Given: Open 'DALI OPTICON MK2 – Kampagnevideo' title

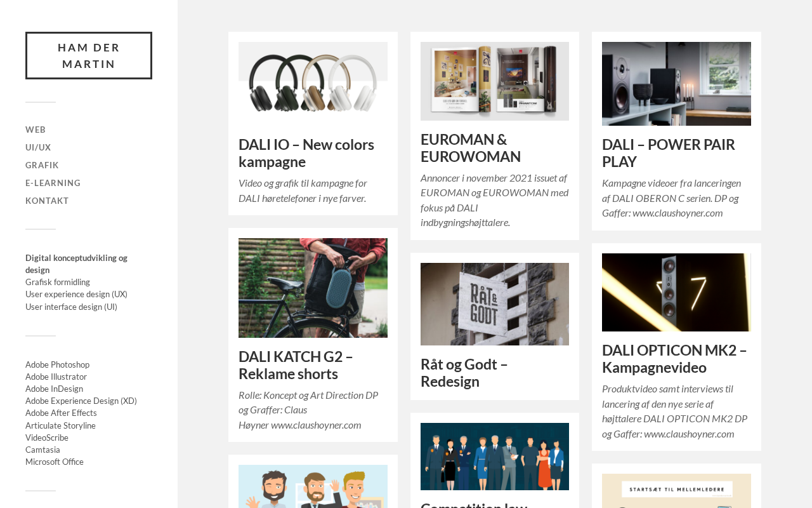Looking at the screenshot, I should pos(674,359).
